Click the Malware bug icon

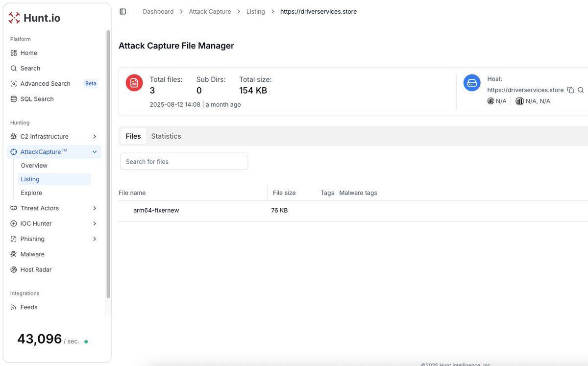pyautogui.click(x=14, y=254)
